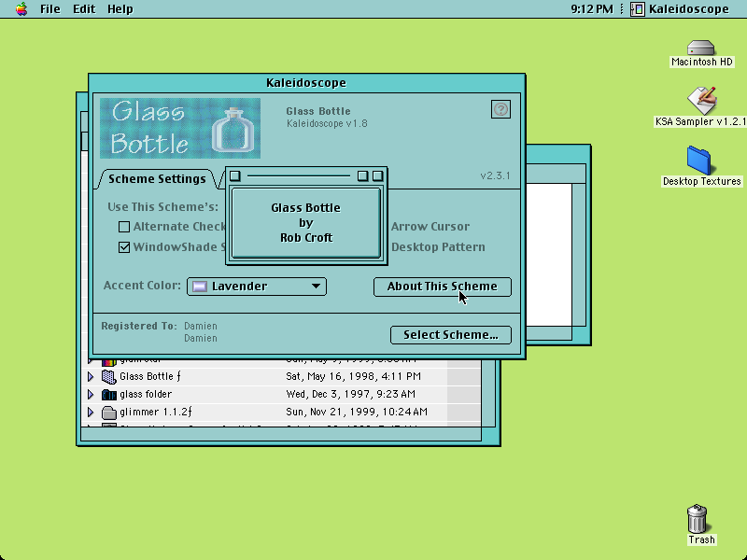Switch to the Scheme Settings tab
The image size is (747, 560).
(157, 179)
